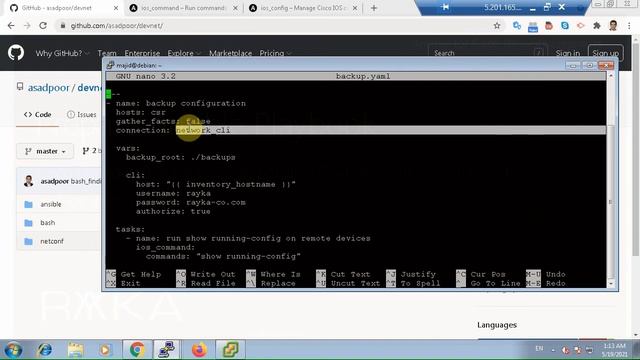Switch to Chrome in the taskbar
Image resolution: width=640 pixels, height=360 pixels.
tap(138, 350)
